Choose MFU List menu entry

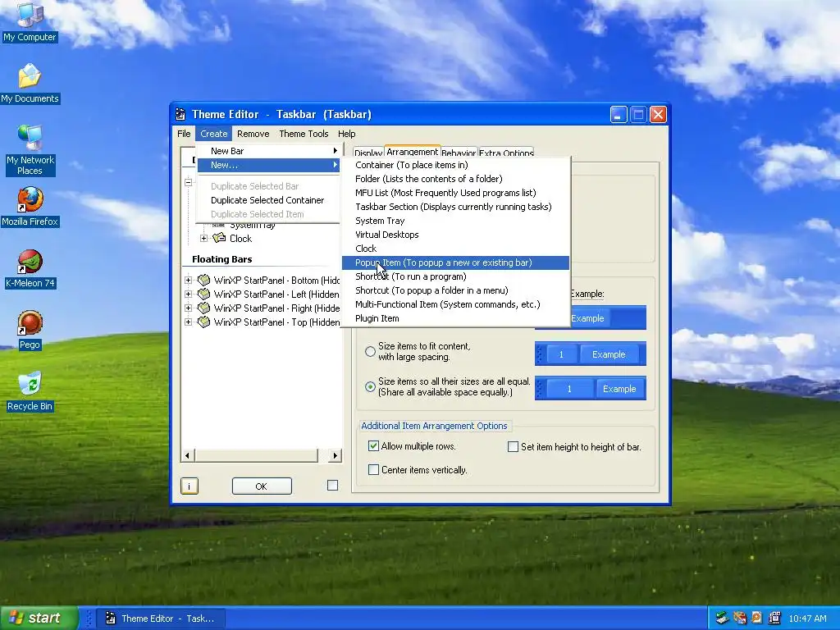click(x=455, y=193)
